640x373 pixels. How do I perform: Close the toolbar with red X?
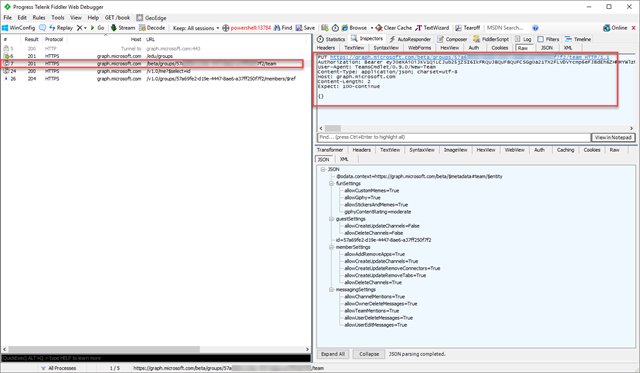633,28
